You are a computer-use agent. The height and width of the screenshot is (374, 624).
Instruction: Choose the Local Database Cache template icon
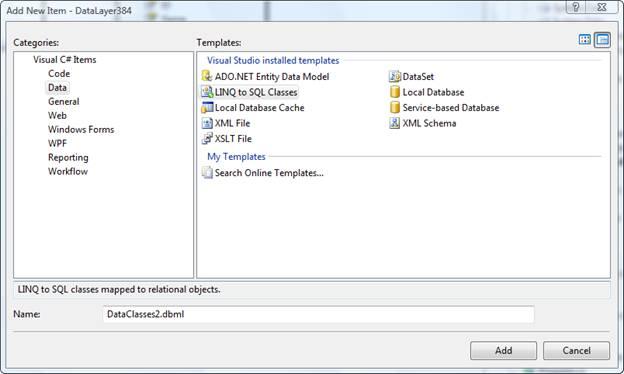207,107
